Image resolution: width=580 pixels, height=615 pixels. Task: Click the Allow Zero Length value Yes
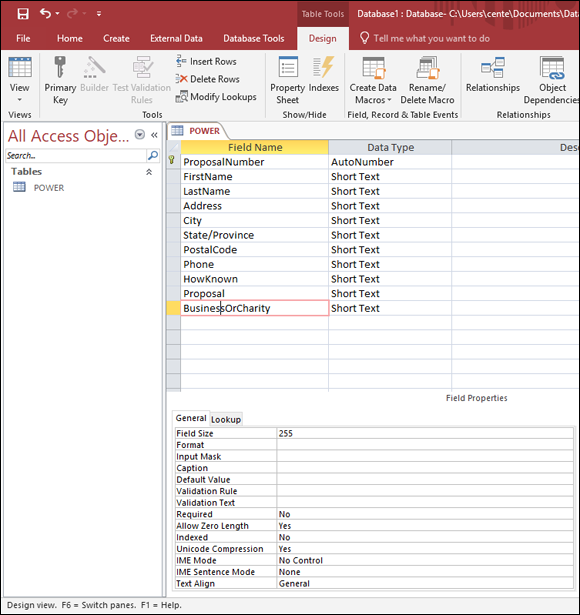[x=425, y=526]
